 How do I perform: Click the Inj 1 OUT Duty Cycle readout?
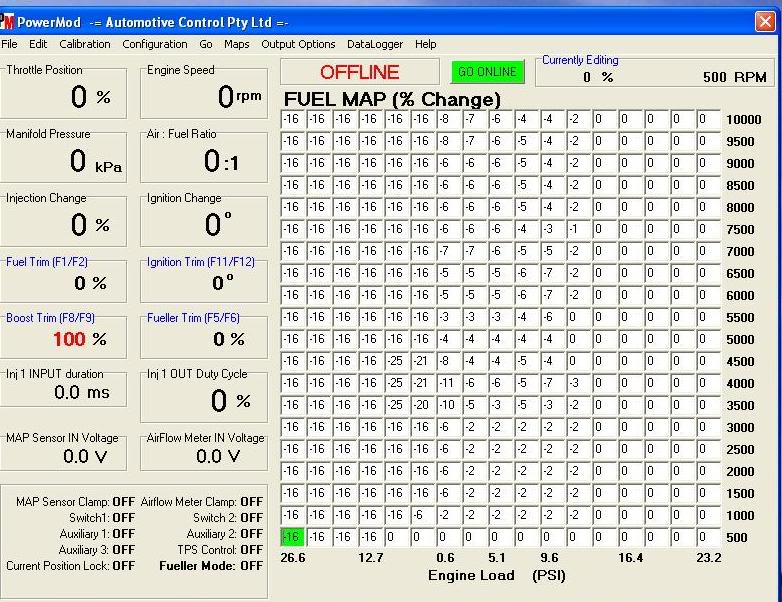coord(230,400)
